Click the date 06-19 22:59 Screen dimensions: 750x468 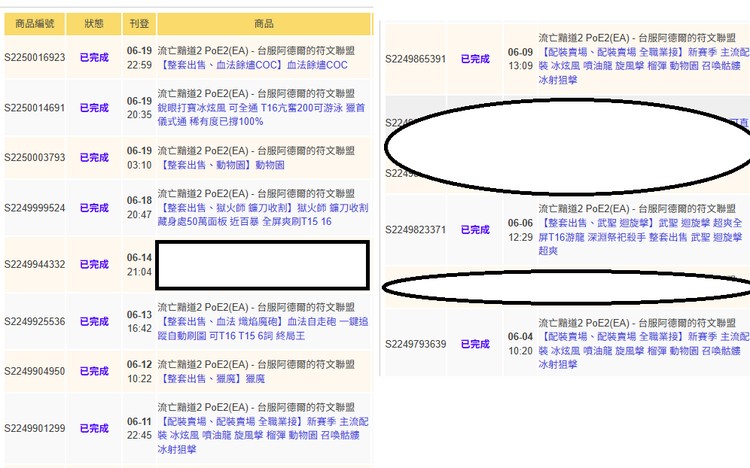coord(139,57)
